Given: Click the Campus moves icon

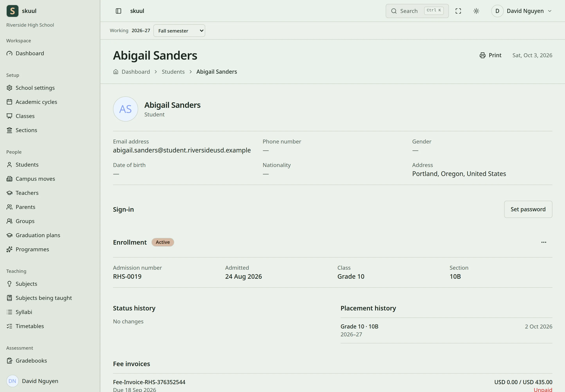Looking at the screenshot, I should tap(9, 179).
